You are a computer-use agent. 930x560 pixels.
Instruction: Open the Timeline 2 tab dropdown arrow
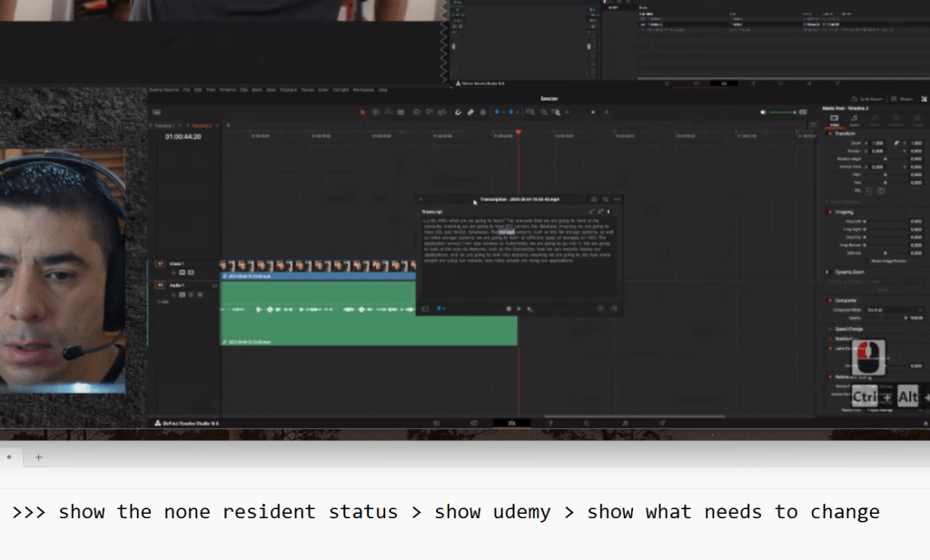tap(217, 125)
